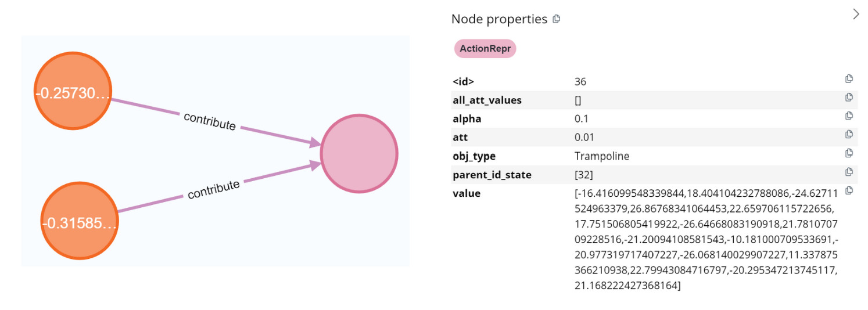Click the Node properties heading
Image resolution: width=868 pixels, height=310 pixels.
[499, 19]
